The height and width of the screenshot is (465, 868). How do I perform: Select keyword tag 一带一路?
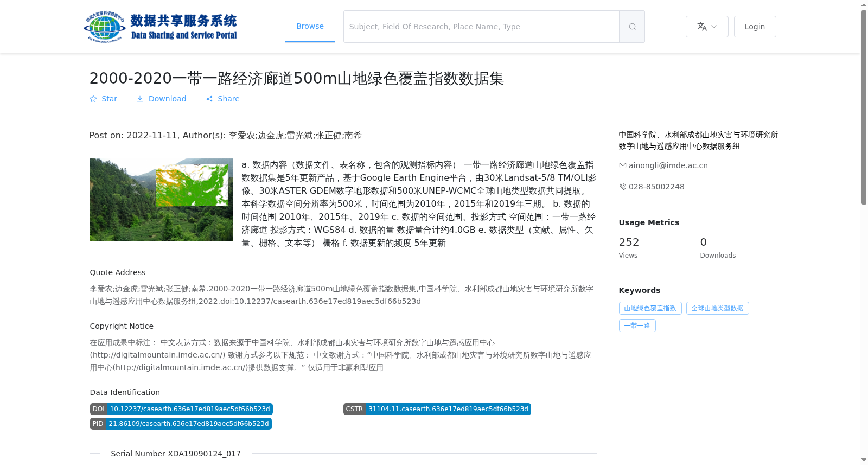637,326
